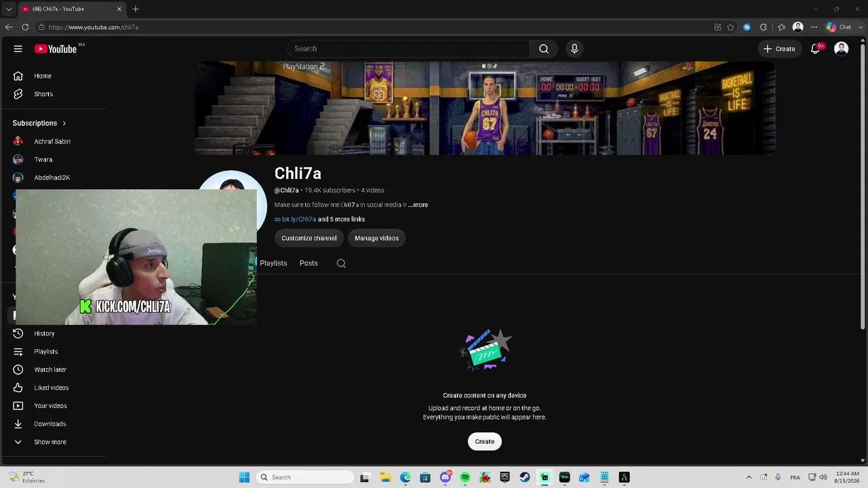Start voice search with the microphone
Screen dimensions: 868x488
tap(574, 49)
